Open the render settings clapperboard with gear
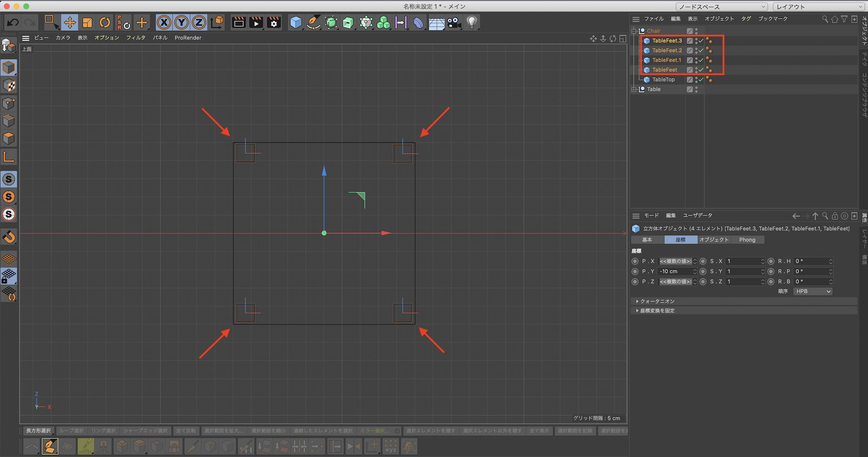 [274, 23]
